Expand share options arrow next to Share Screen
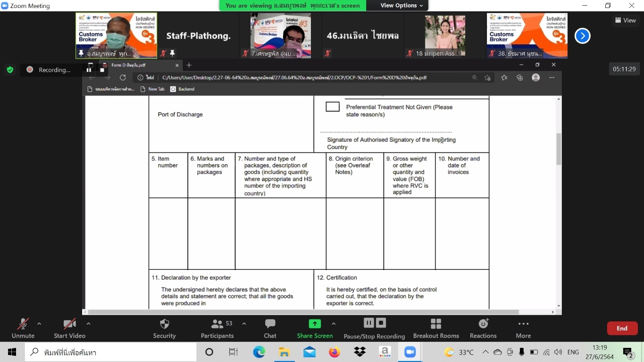 tap(334, 324)
